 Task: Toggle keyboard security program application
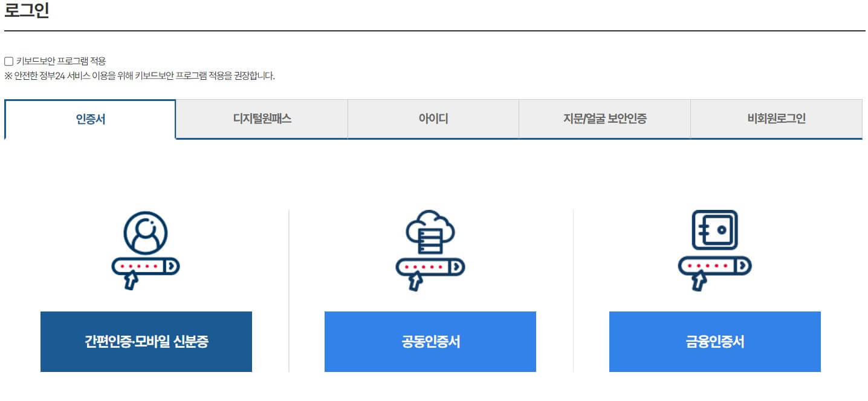[8, 60]
